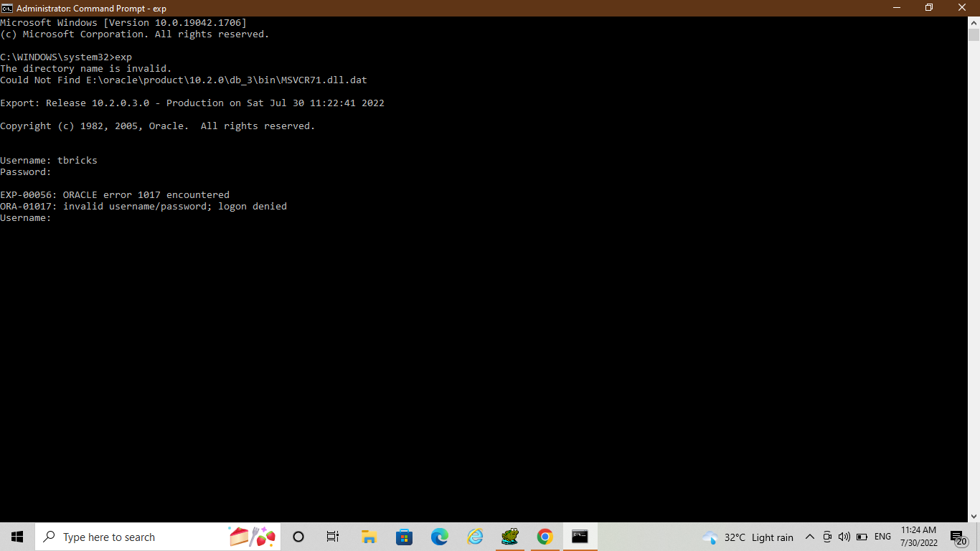The height and width of the screenshot is (551, 980).
Task: Open the Windows Start menu
Action: coord(17,537)
